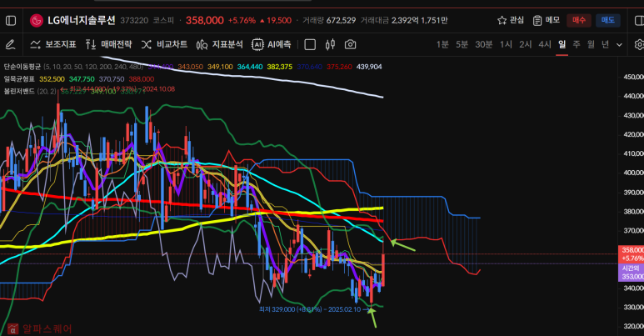Change chart type via candlestick icon
The width and height of the screenshot is (644, 336).
pos(330,44)
